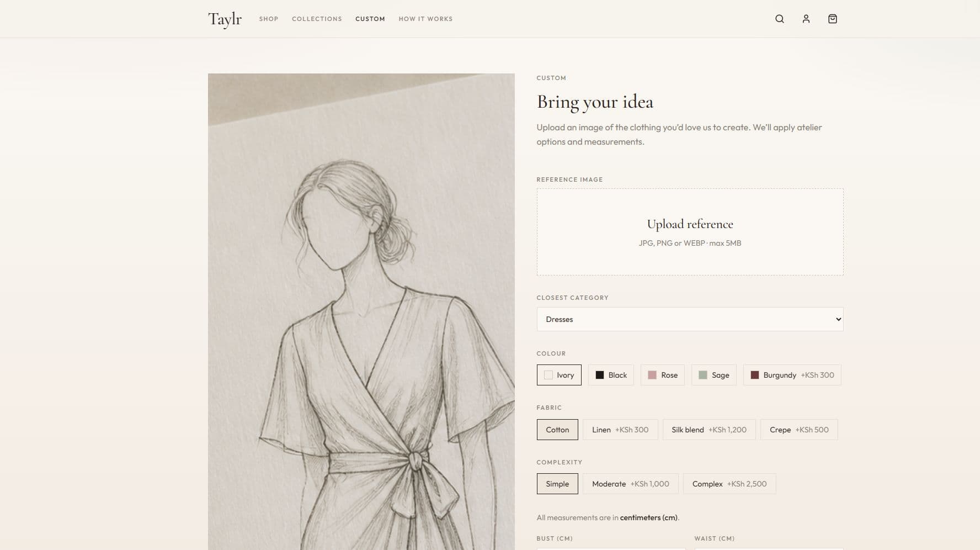Choose Complex complexity option
This screenshot has width=980, height=550.
[729, 484]
